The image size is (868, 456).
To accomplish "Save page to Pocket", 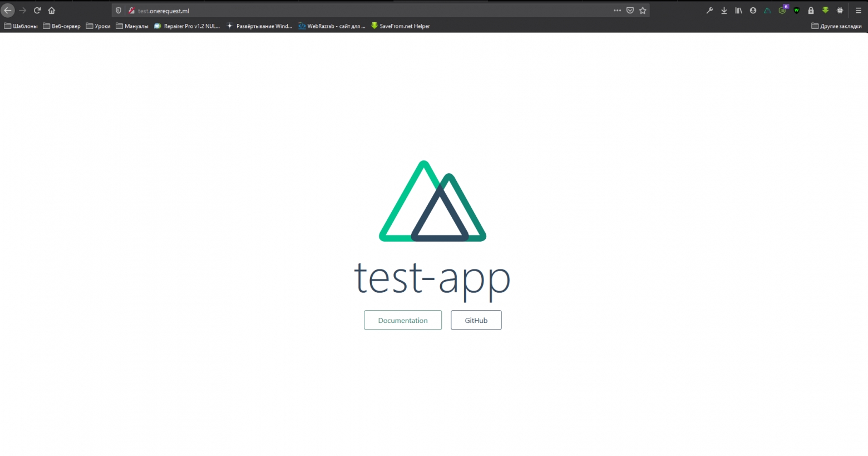I will [630, 11].
